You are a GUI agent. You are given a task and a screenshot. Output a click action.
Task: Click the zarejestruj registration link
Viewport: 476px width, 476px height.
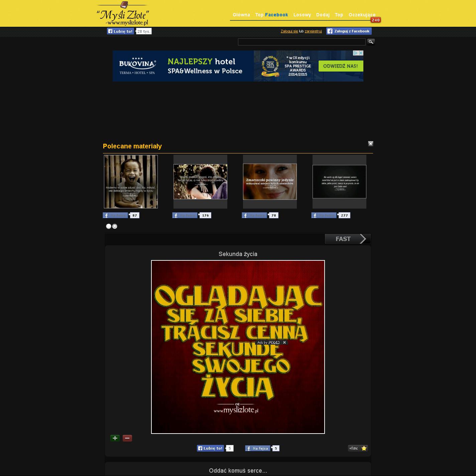tap(313, 31)
